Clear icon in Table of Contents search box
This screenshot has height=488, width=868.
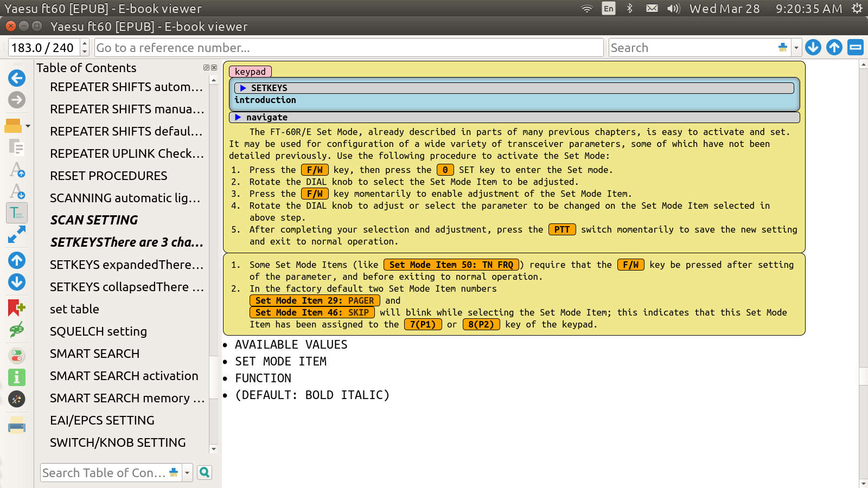click(x=174, y=473)
